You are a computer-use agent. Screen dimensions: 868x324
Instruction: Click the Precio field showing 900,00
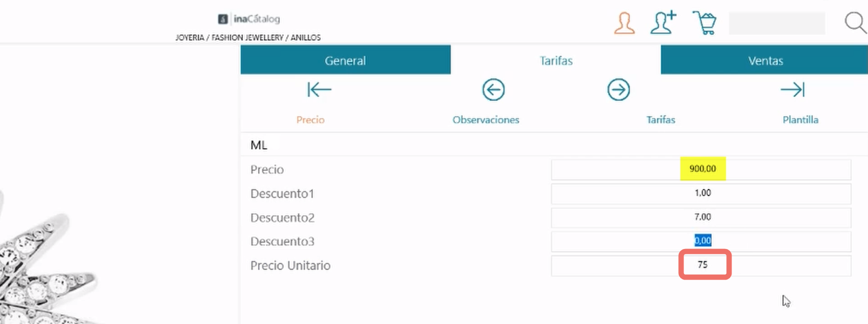point(701,169)
